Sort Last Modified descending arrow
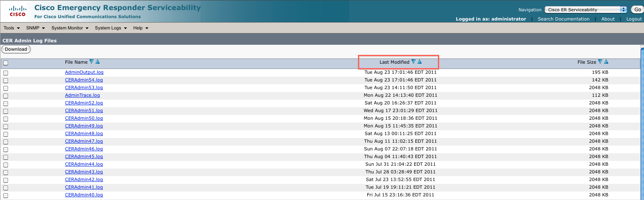The image size is (644, 200). tap(413, 62)
